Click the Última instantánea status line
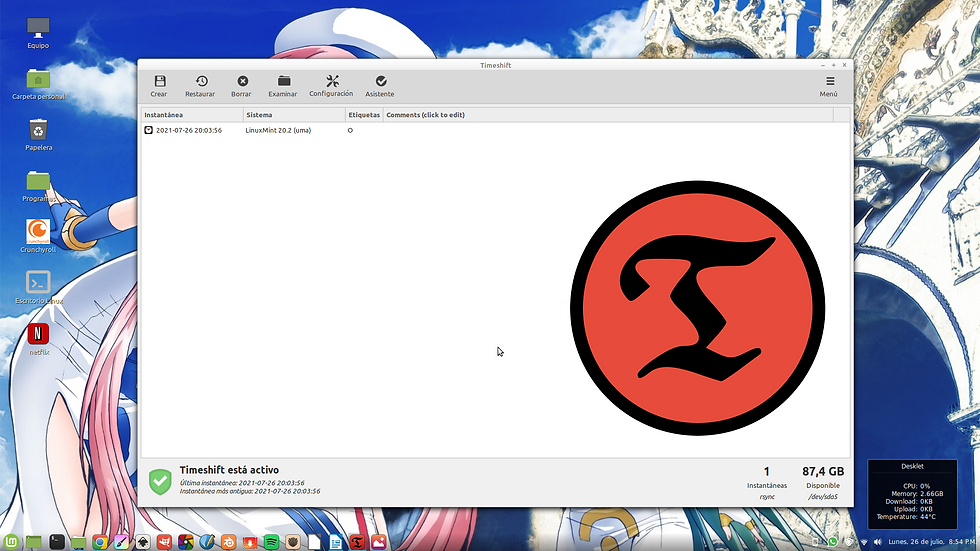 point(242,483)
